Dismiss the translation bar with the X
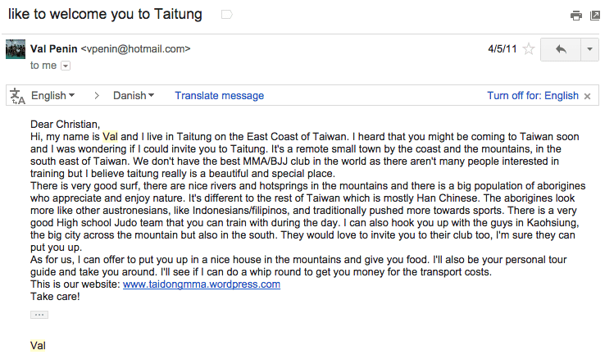 pyautogui.click(x=587, y=97)
